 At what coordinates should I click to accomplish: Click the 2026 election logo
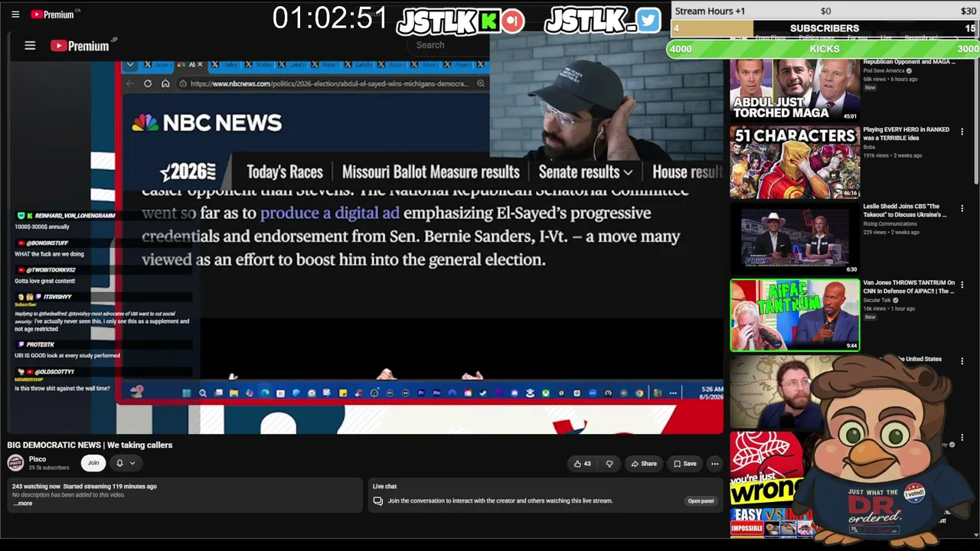[x=188, y=171]
